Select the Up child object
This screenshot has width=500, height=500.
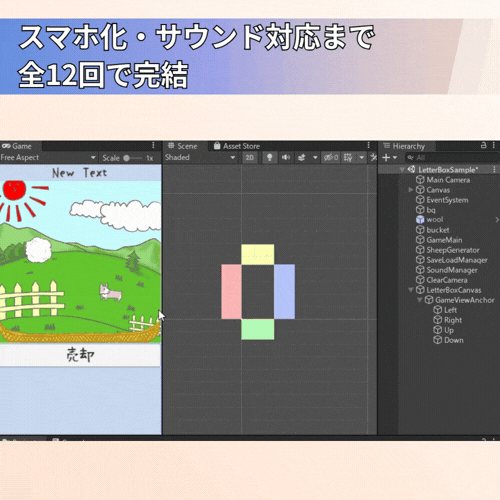point(449,330)
